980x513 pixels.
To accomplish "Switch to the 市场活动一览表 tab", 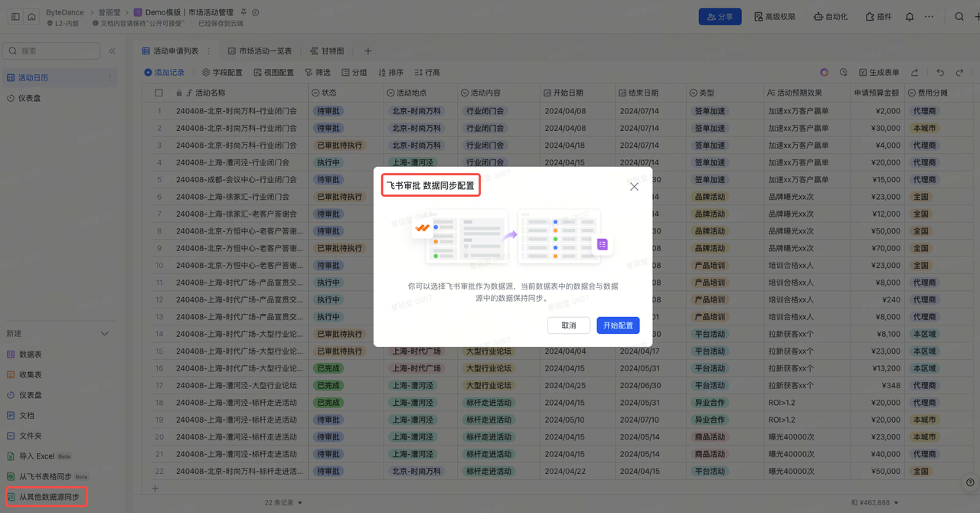I will (260, 51).
